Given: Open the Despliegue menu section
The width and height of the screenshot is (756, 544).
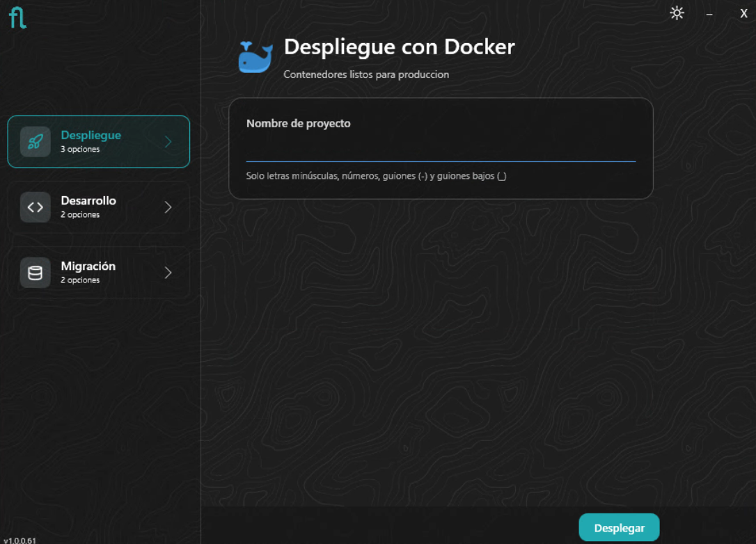Looking at the screenshot, I should [x=99, y=142].
